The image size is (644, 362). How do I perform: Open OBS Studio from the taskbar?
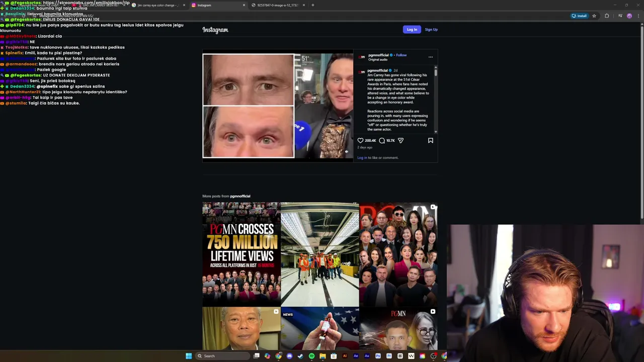433,356
